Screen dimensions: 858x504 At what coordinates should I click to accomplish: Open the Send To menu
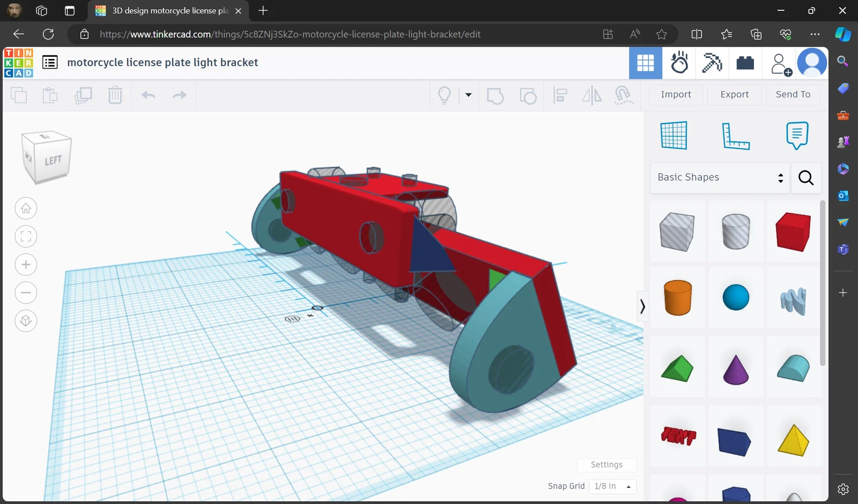(x=793, y=94)
